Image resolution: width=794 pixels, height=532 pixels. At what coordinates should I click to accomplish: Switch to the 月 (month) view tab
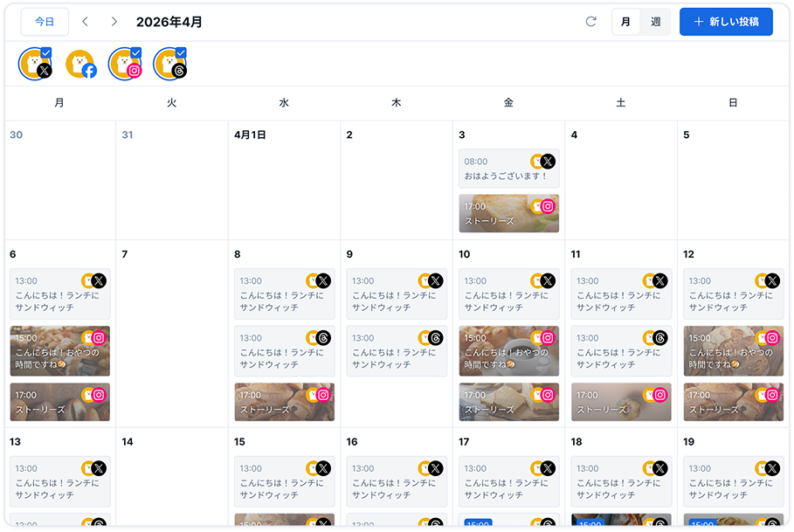[625, 21]
